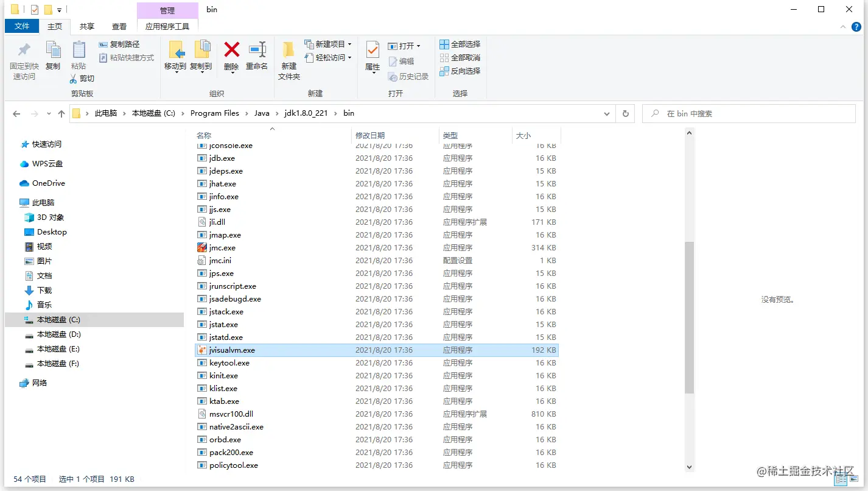Click in the bin search box
This screenshot has width=868, height=491.
point(749,114)
